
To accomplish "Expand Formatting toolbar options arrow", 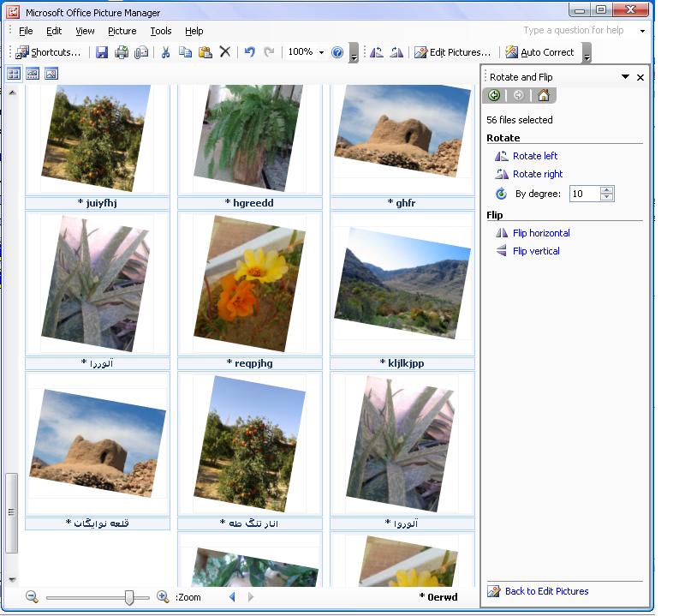I will 587,53.
